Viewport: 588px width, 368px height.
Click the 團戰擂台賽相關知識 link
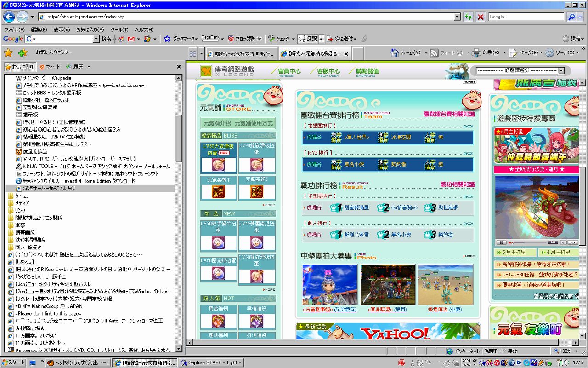(x=449, y=114)
